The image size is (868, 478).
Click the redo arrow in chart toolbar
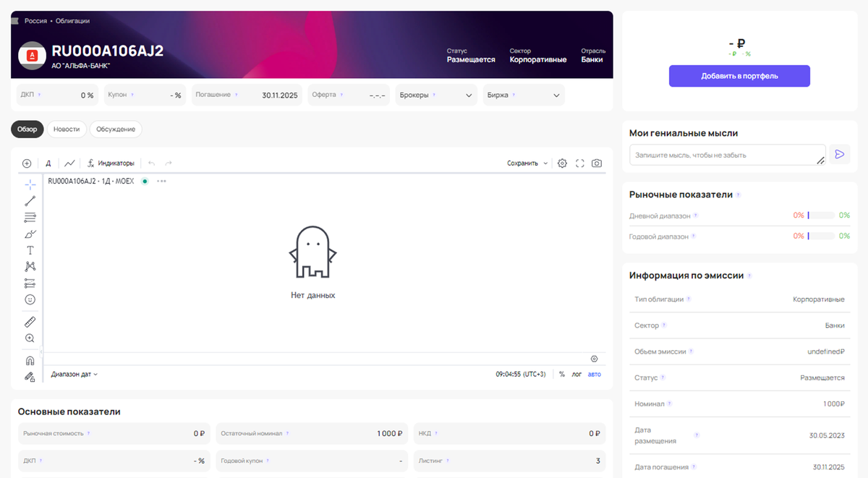[169, 163]
